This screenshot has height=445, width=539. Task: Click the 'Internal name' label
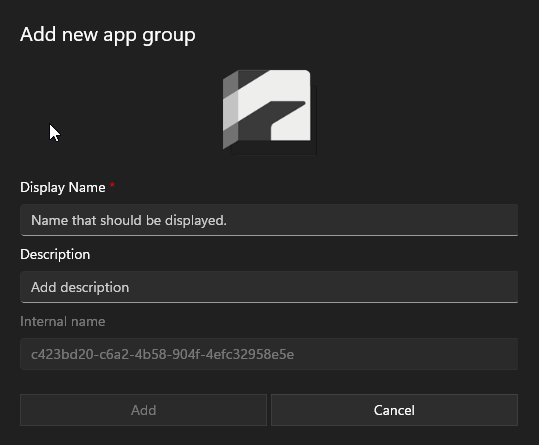coord(63,321)
